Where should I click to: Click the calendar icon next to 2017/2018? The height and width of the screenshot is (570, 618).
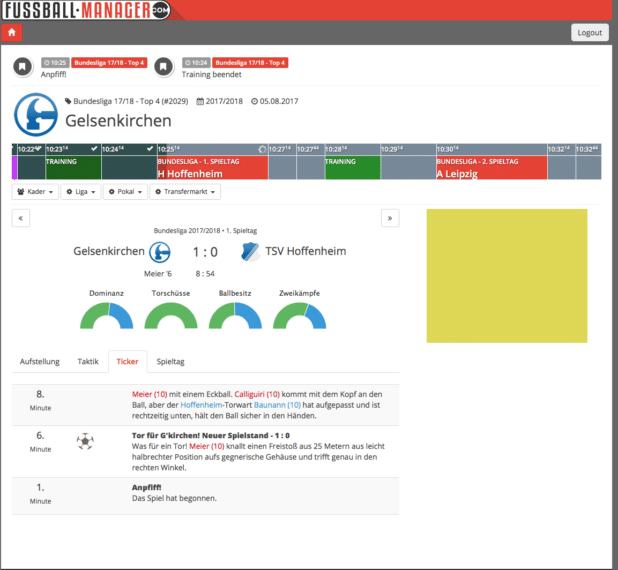point(200,101)
